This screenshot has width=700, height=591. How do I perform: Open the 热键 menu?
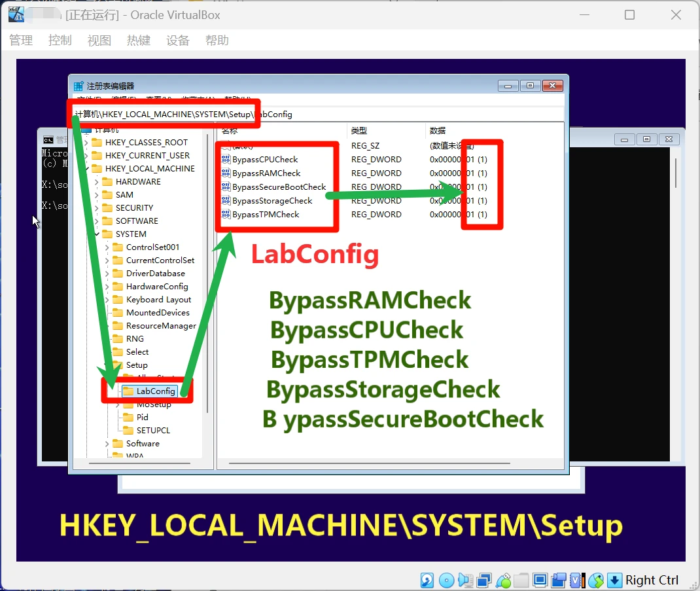coord(139,41)
